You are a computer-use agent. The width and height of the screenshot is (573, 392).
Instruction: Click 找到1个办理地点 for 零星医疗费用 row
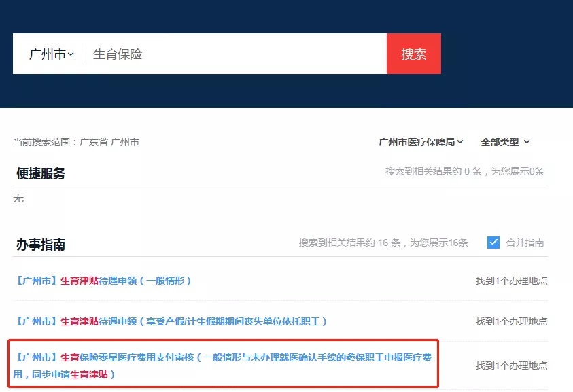pos(511,366)
